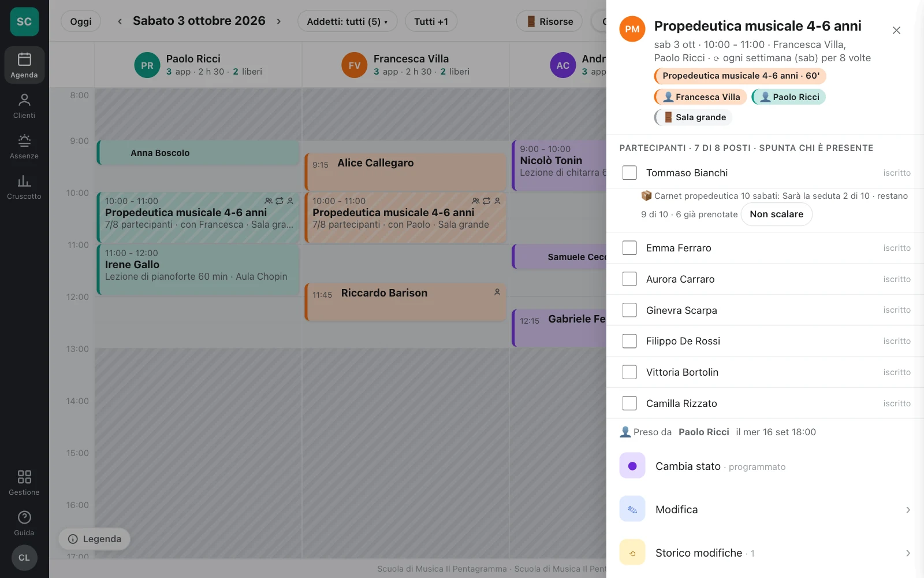The width and height of the screenshot is (924, 578).
Task: Click the Modifica pencil icon
Action: [x=632, y=509]
